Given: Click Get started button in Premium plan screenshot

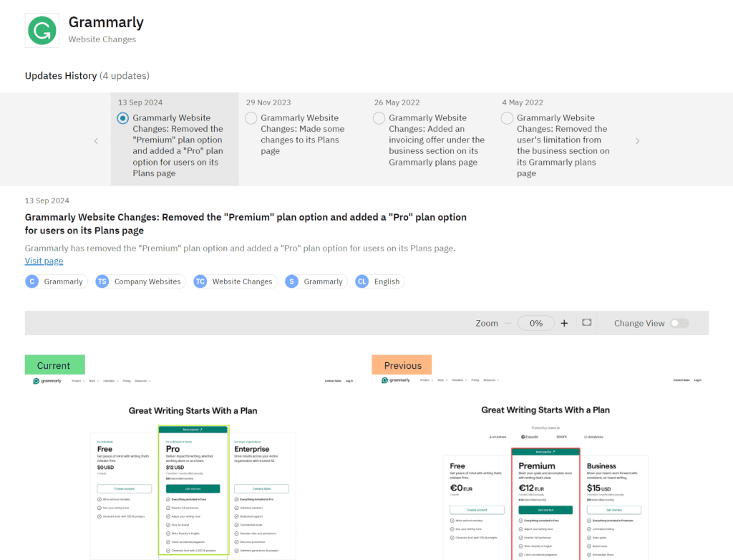Looking at the screenshot, I should 545,510.
